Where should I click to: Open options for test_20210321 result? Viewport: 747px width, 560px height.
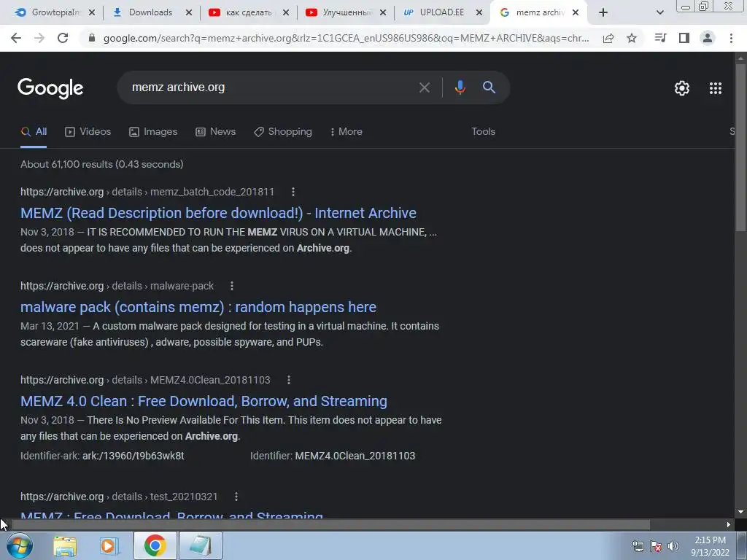[236, 497]
